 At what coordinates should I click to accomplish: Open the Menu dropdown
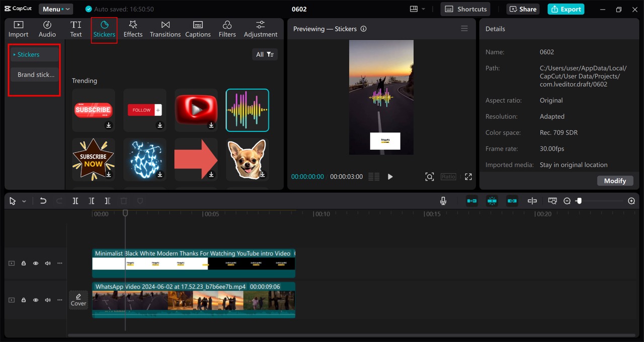pos(55,9)
